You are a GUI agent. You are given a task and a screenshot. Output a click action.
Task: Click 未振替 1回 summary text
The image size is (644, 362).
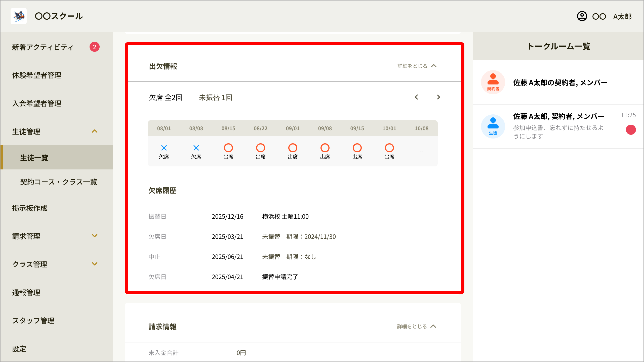pyautogui.click(x=215, y=97)
